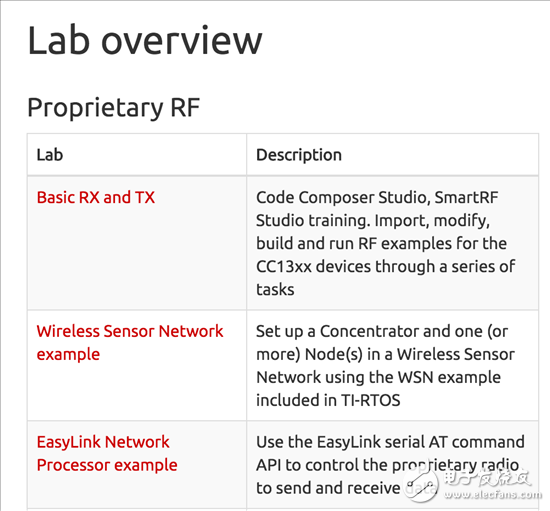Click the elecfans watermark logo icon
Image resolution: width=550 pixels, height=511 pixels.
(x=420, y=484)
